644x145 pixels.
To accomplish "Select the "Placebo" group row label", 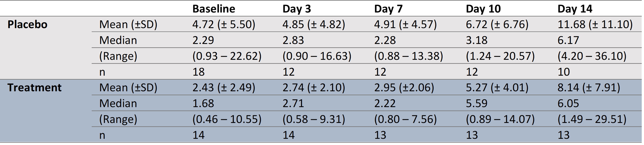I will (x=28, y=24).
